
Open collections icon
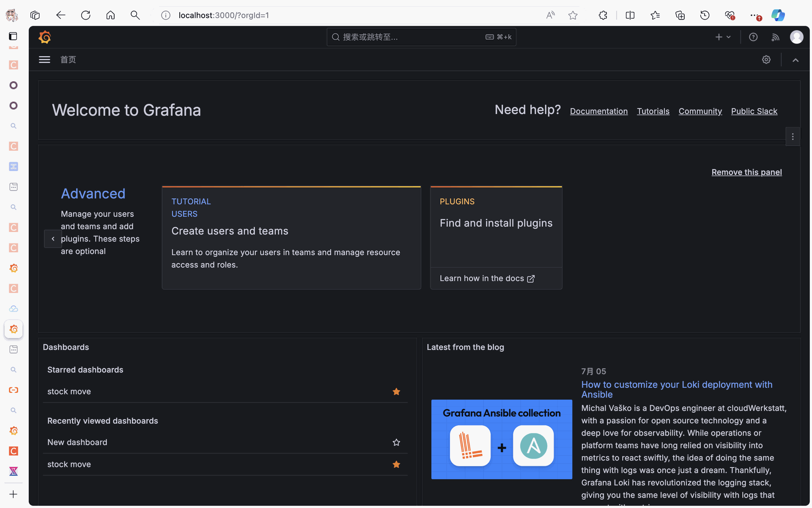point(680,15)
